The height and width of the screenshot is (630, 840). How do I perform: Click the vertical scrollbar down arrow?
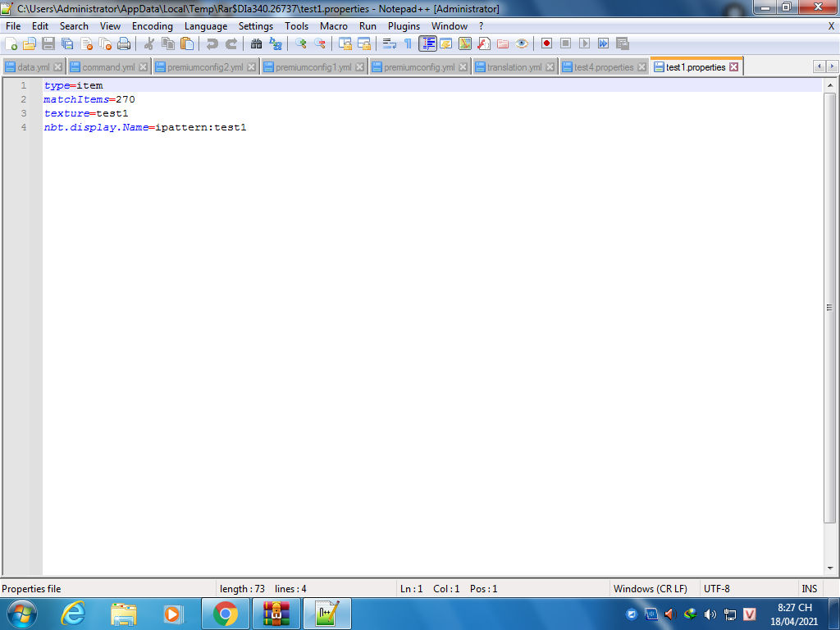pos(830,568)
